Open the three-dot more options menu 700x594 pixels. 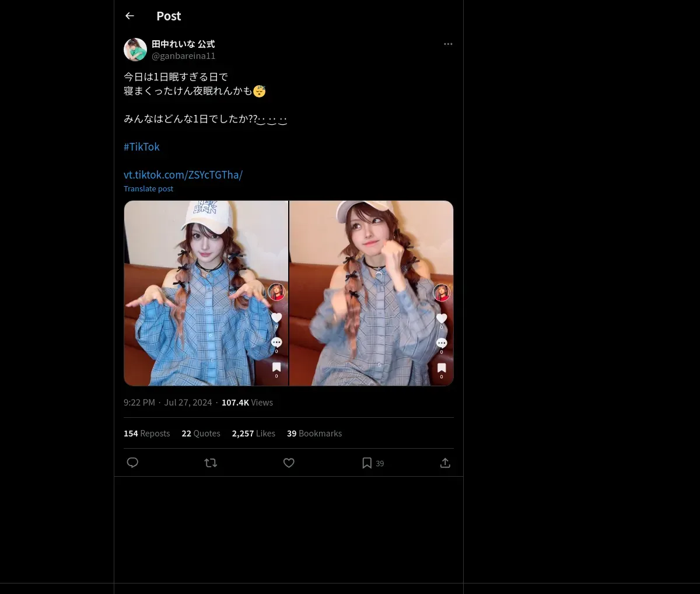pyautogui.click(x=448, y=44)
